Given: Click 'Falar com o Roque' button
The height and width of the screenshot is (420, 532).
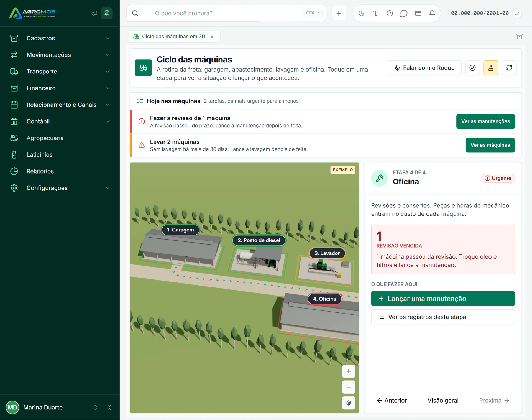Looking at the screenshot, I should [424, 68].
